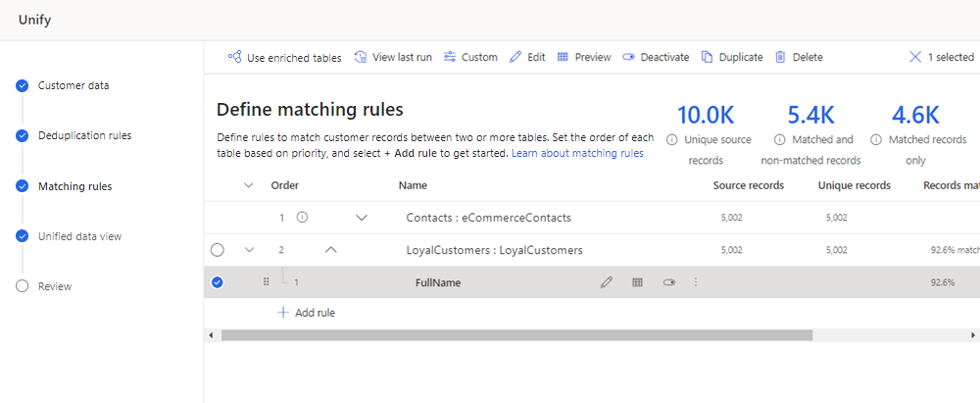
Task: Click the Unify page title
Action: point(34,20)
